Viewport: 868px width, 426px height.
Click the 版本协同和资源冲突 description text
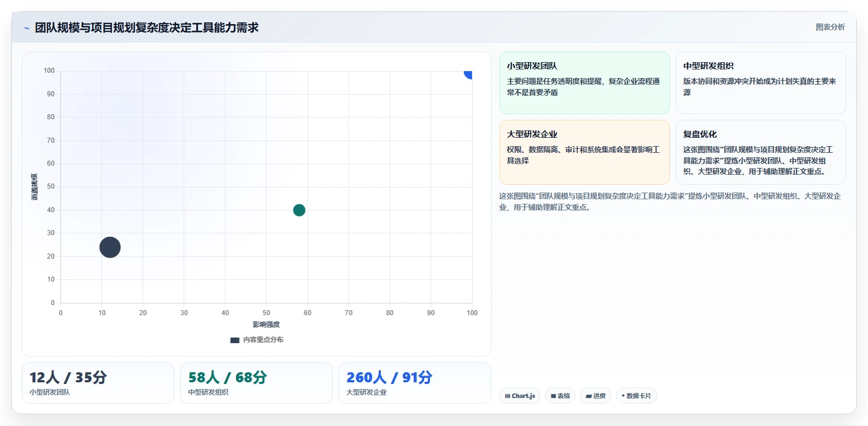[759, 87]
